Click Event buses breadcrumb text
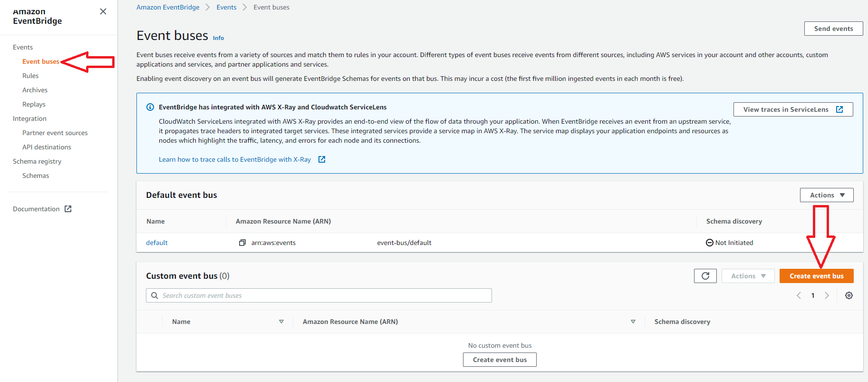This screenshot has width=868, height=382. [271, 7]
